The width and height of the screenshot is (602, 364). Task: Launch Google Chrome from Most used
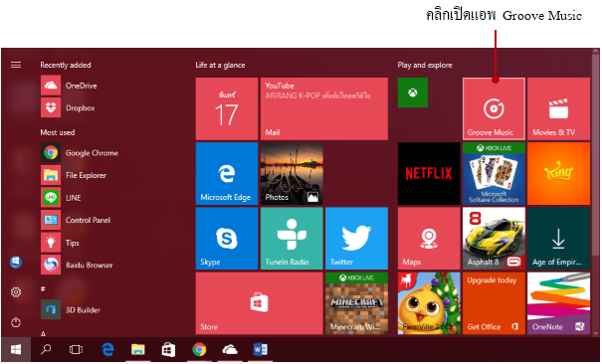pos(80,152)
